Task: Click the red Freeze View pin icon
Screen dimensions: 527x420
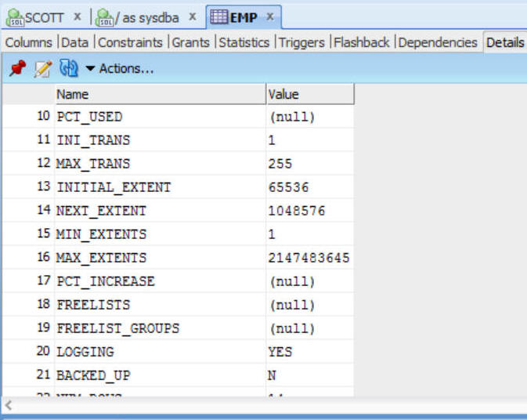Action: point(17,69)
